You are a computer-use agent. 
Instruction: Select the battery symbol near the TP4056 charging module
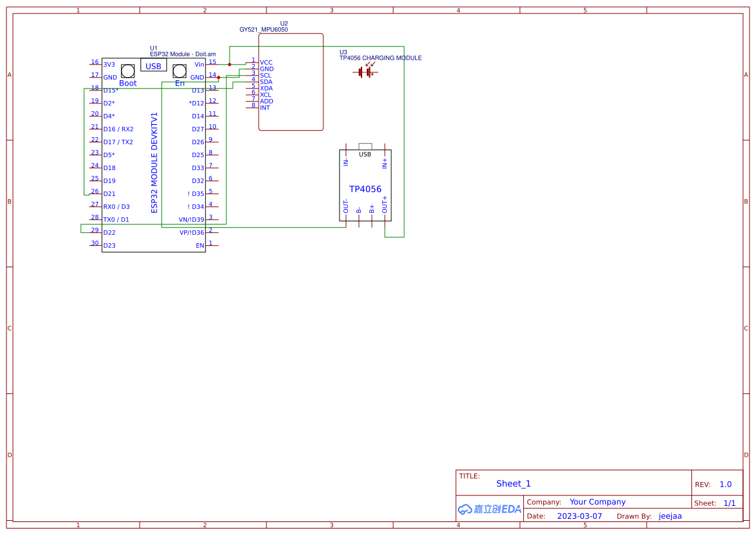point(365,72)
